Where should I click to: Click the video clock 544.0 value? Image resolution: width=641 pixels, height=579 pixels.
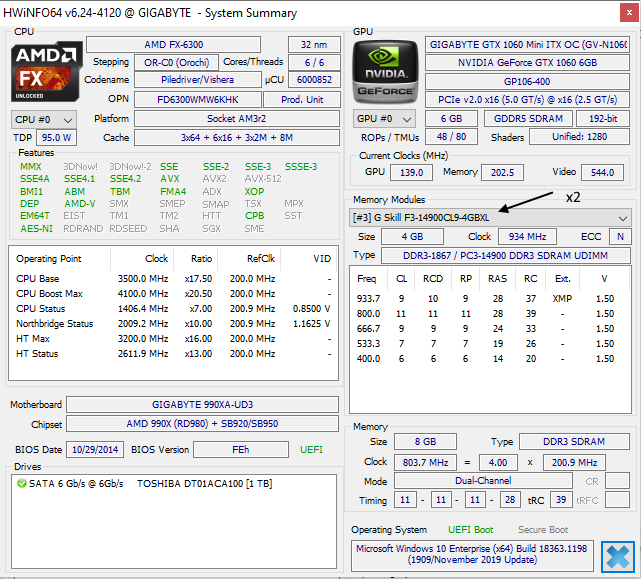pos(602,173)
